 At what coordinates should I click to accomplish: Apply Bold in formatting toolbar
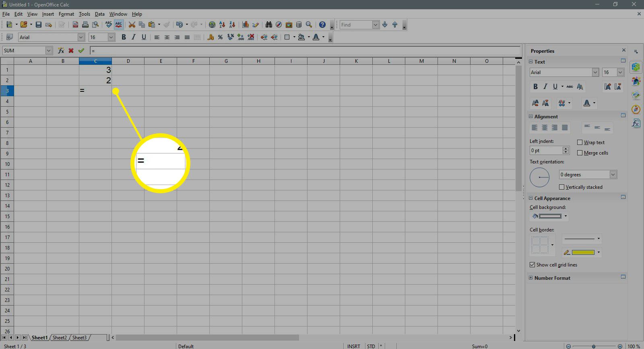click(x=124, y=37)
